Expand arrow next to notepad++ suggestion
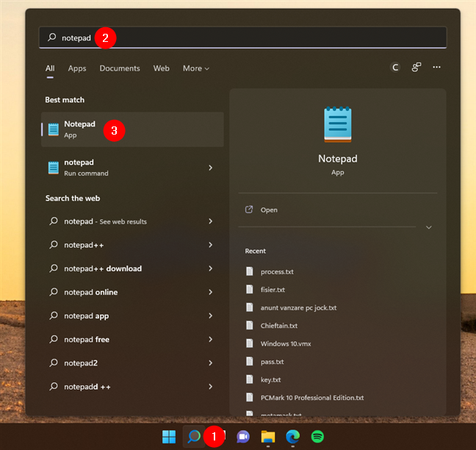This screenshot has height=450, width=476. point(210,245)
